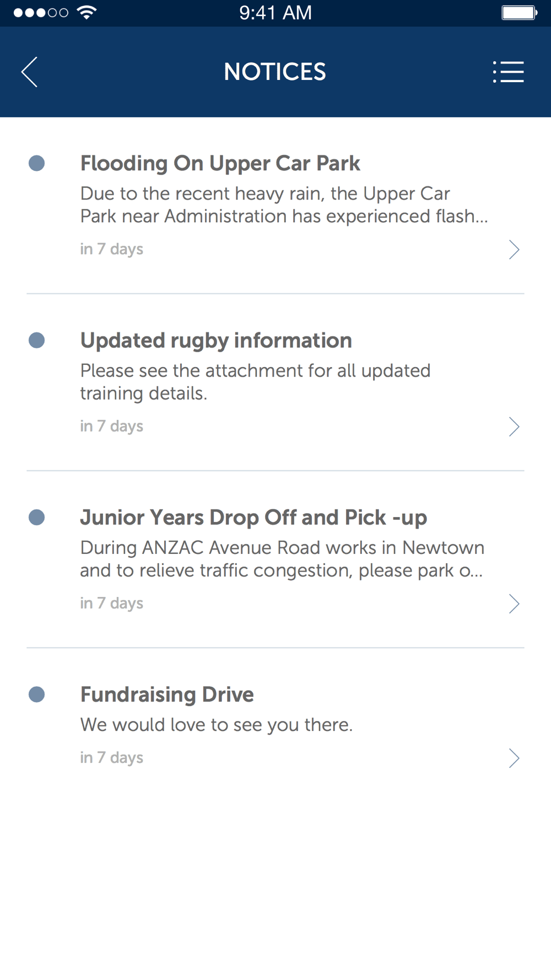551x980 pixels.
Task: Expand the Updated rugby information chevron
Action: [514, 427]
